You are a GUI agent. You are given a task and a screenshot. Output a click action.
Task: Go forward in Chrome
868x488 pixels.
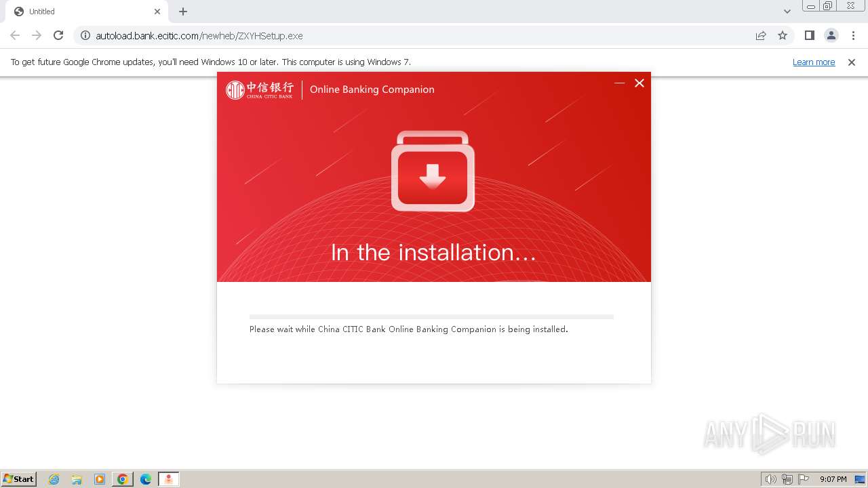pos(37,35)
